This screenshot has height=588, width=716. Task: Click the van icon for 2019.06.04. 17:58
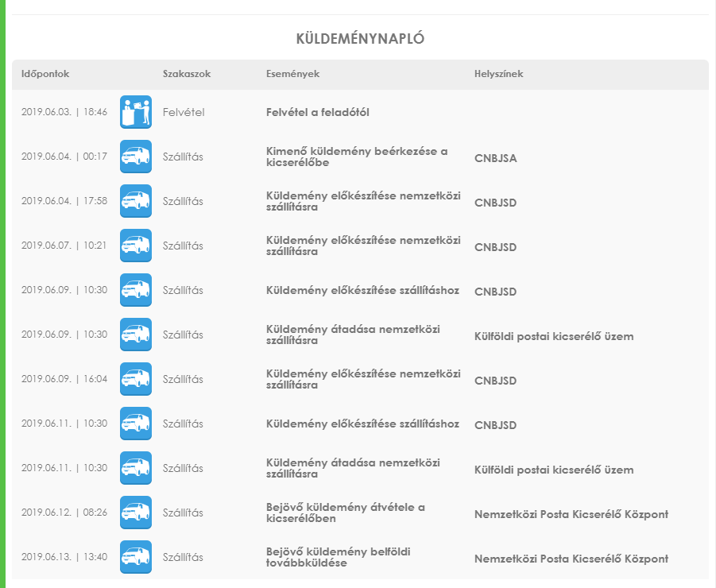coord(135,201)
